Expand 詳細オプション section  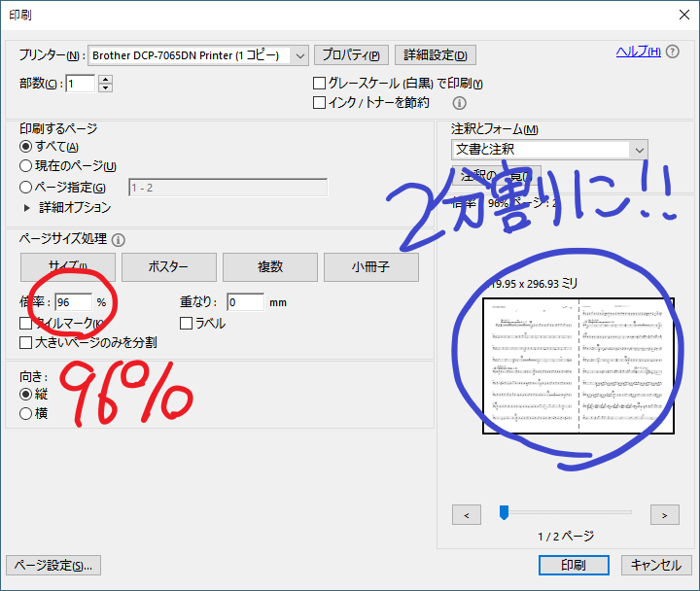(x=27, y=208)
